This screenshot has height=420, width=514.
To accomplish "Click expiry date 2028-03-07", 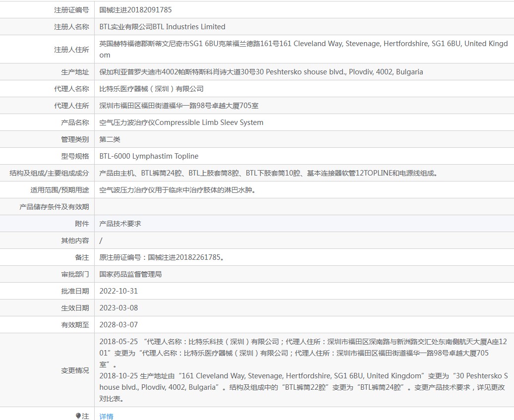I will (118, 325).
